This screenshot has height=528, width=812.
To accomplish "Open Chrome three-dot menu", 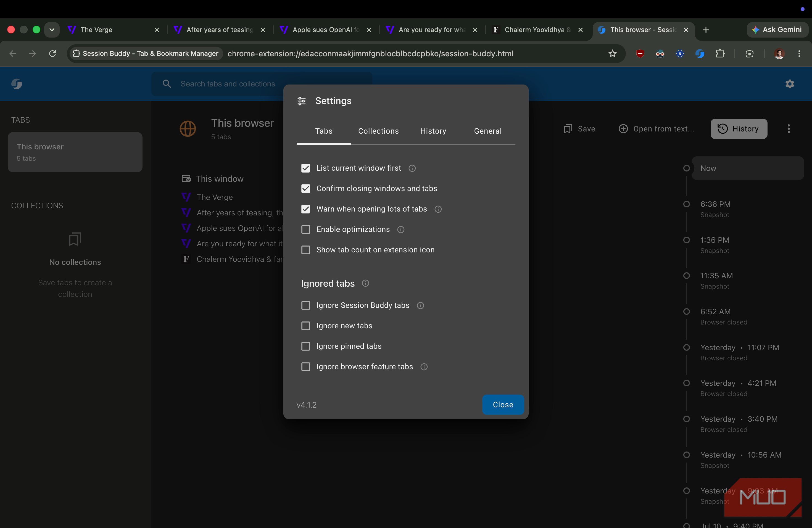I will coord(799,54).
